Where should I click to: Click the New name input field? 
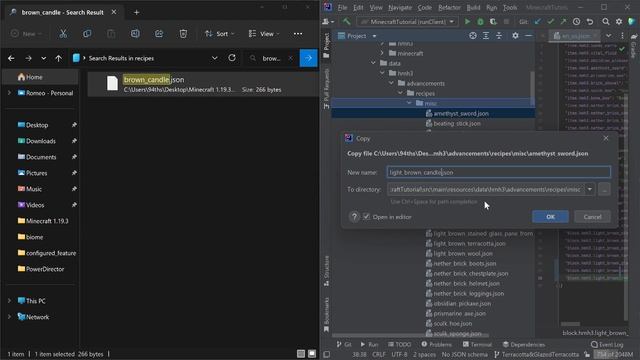498,172
